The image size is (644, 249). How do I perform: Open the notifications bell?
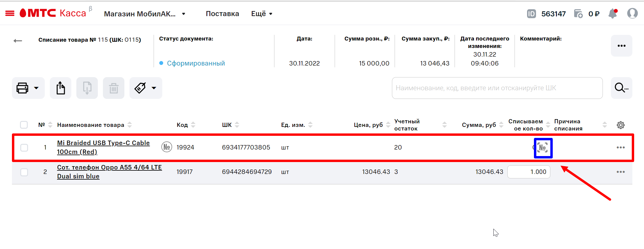[x=613, y=13]
